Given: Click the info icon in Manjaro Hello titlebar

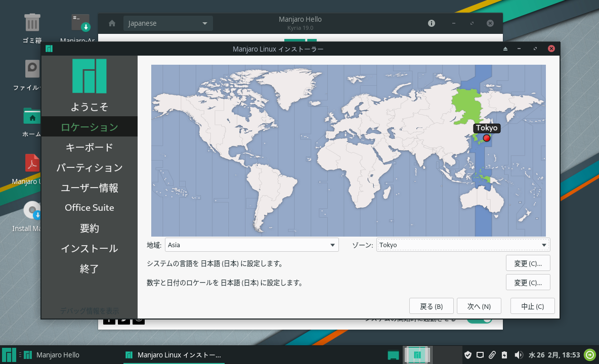Looking at the screenshot, I should (432, 23).
